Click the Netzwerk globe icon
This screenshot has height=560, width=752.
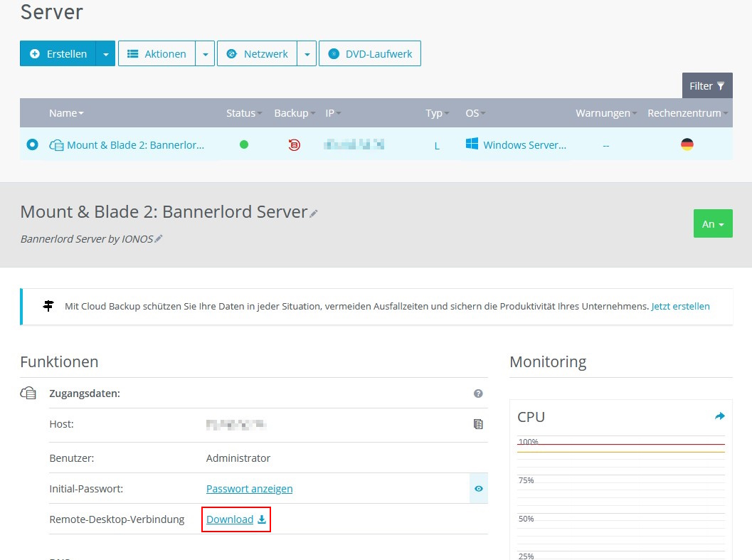tap(232, 54)
